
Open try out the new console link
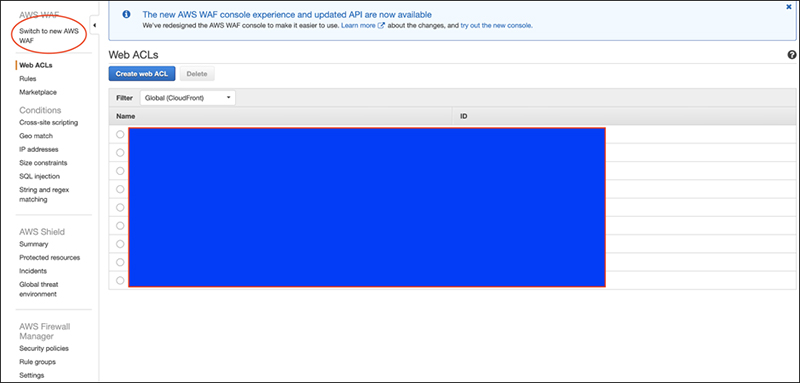pyautogui.click(x=496, y=25)
